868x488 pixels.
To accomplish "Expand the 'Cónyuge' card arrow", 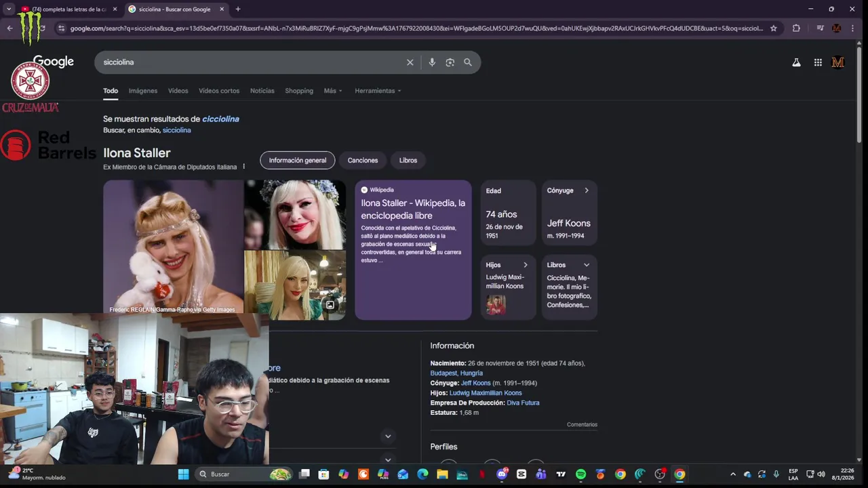I will (x=587, y=190).
